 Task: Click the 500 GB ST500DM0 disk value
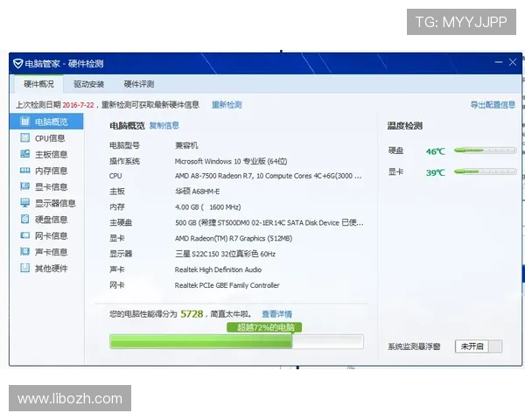click(x=269, y=223)
